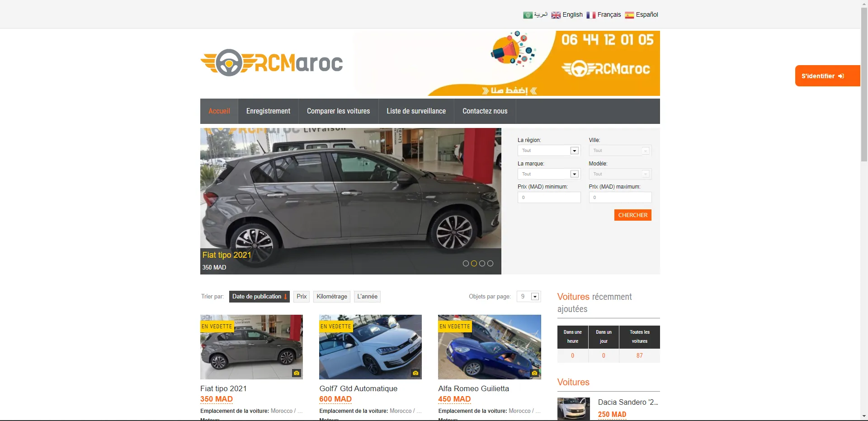Screen dimensions: 868x421
Task: Select the fourth slider dot
Action: 490,263
